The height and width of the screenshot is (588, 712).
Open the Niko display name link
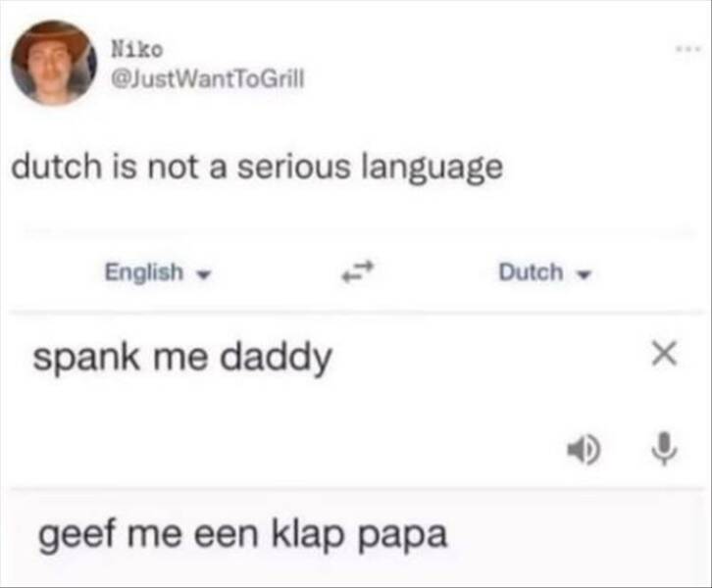[x=127, y=46]
